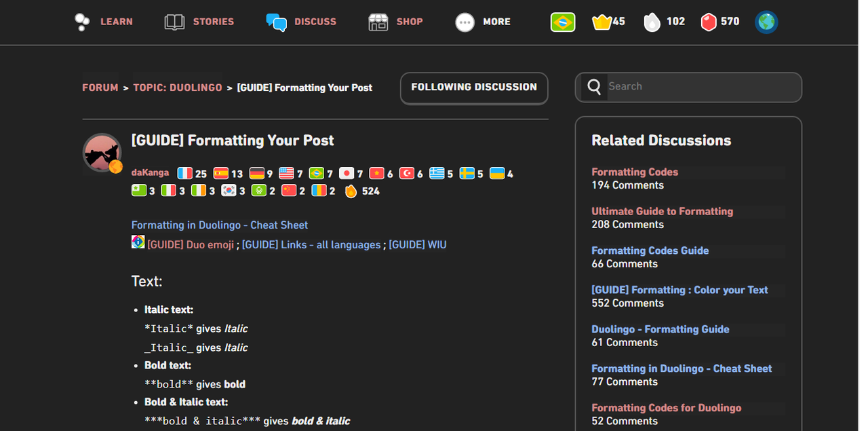Go to the SHOP menu item

click(x=410, y=22)
